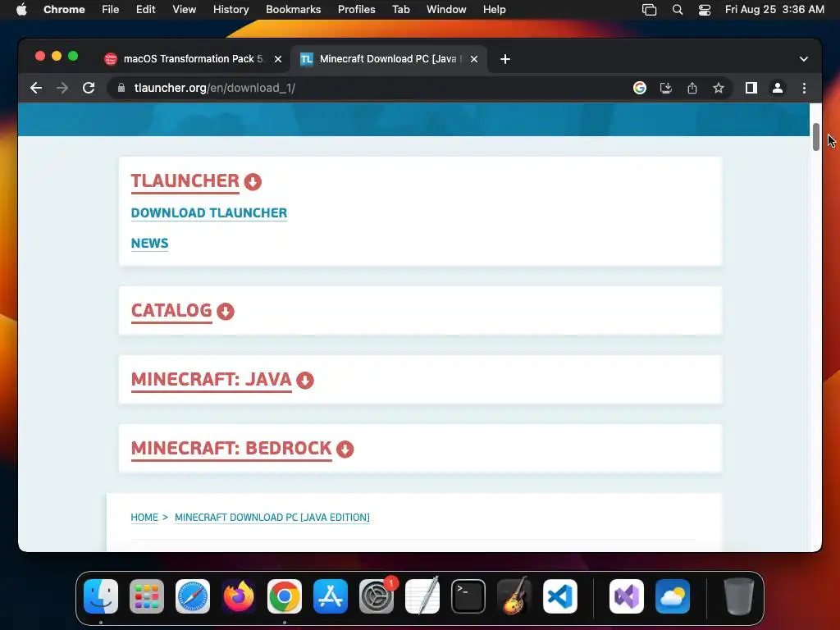Open a new tab with plus button
This screenshot has width=840, height=630.
(505, 59)
